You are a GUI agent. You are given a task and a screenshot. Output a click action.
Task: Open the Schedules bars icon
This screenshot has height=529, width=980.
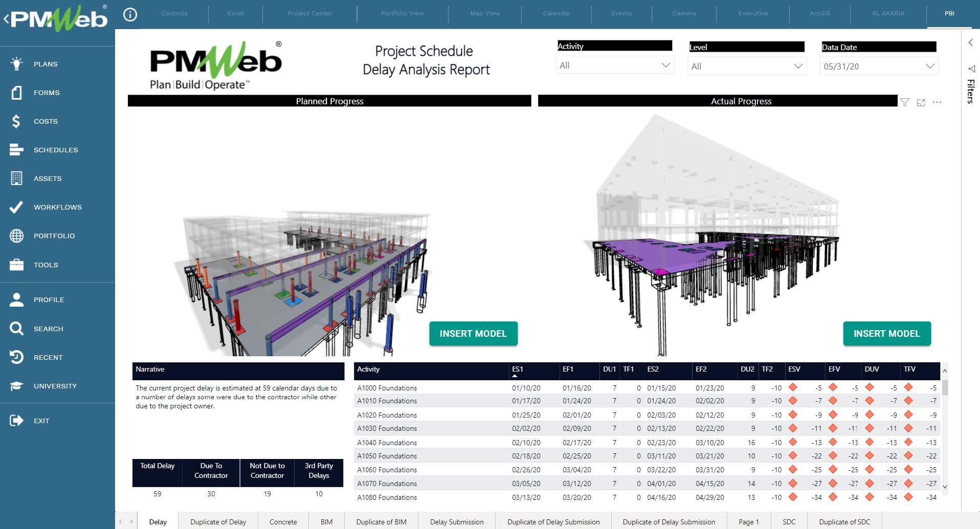(x=16, y=150)
